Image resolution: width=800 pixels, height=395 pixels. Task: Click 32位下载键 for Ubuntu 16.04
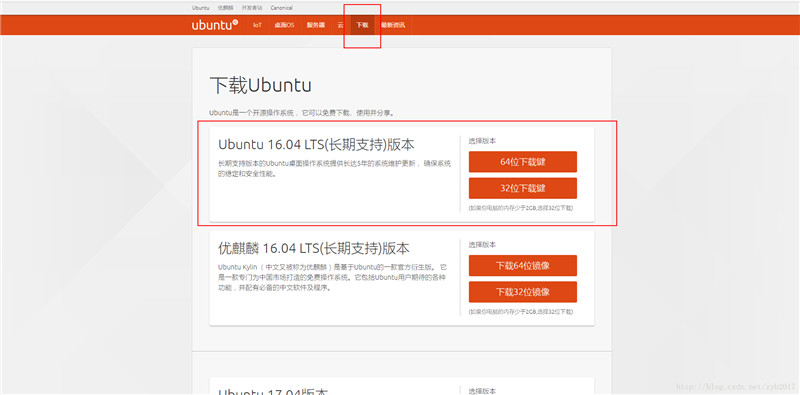point(522,188)
